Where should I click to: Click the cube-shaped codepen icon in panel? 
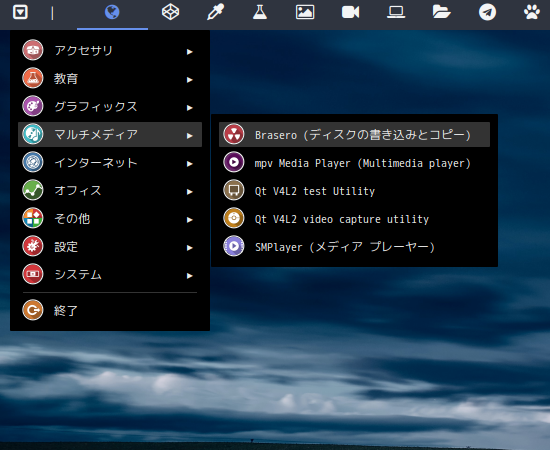click(170, 12)
